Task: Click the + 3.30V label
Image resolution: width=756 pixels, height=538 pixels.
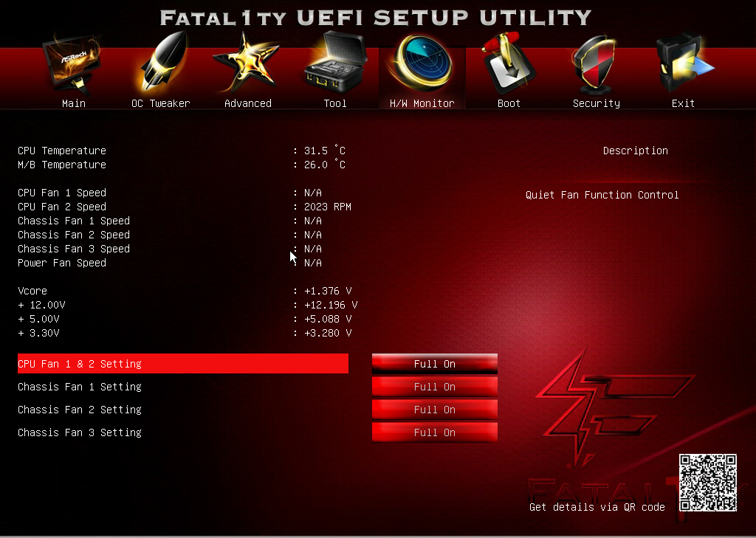Action: click(38, 333)
